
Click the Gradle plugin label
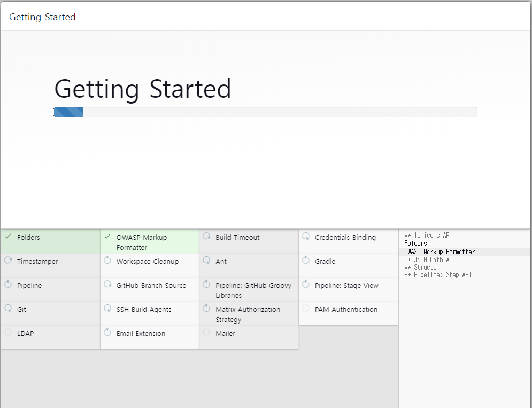tap(325, 262)
